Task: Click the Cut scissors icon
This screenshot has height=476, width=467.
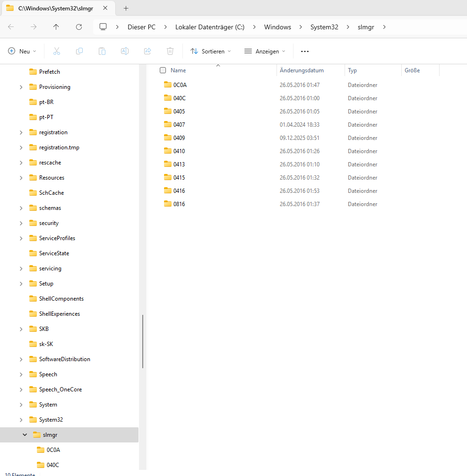Action: click(x=57, y=52)
